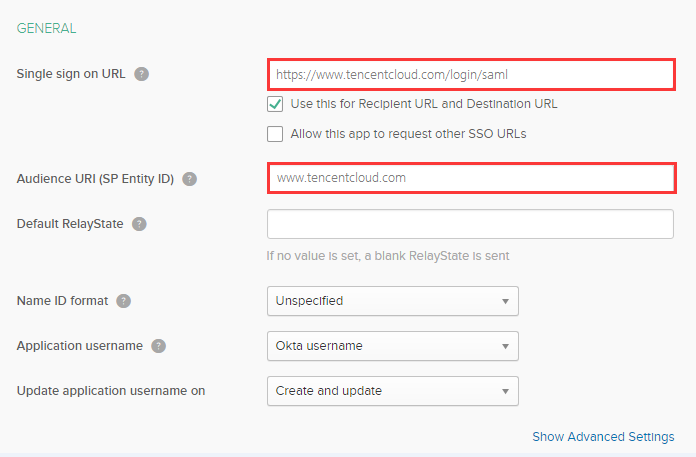The width and height of the screenshot is (696, 457).
Task: Click the GENERAL section heading
Action: click(47, 29)
